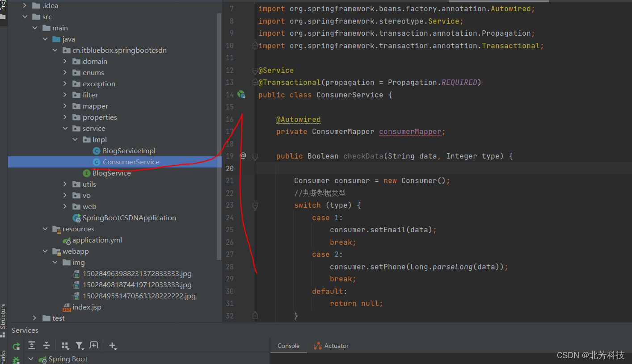Open the Filter options in Services toolbar

click(80, 345)
